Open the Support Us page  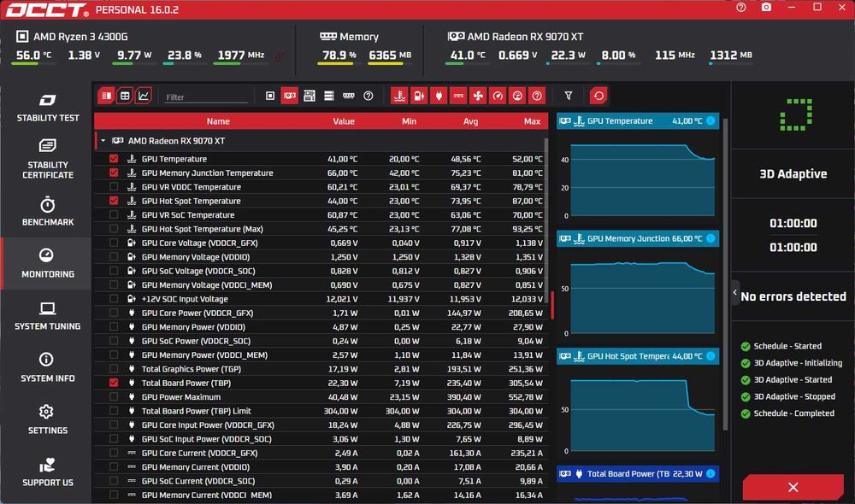pos(47,472)
